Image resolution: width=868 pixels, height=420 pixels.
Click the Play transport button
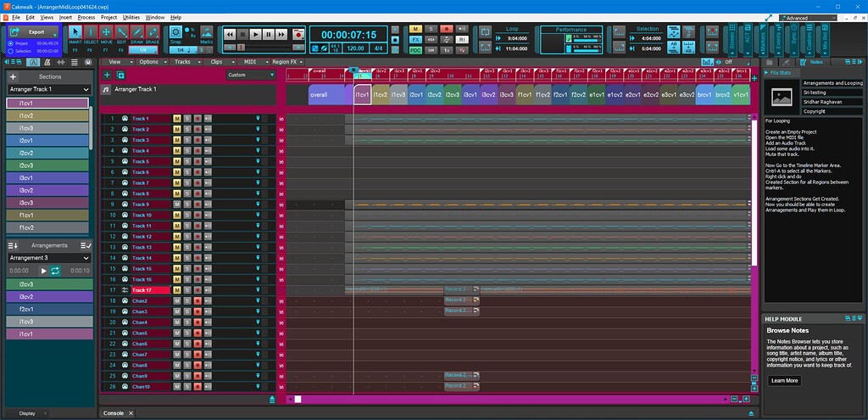pyautogui.click(x=256, y=34)
